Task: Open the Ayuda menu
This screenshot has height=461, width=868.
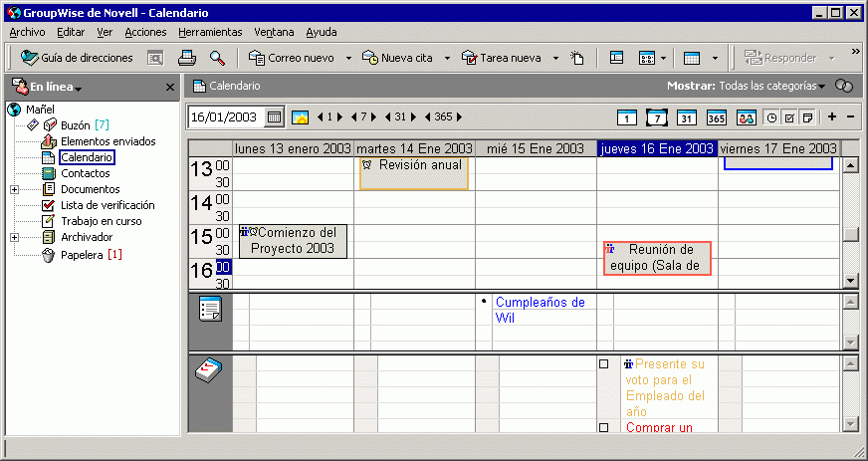Action: click(322, 32)
